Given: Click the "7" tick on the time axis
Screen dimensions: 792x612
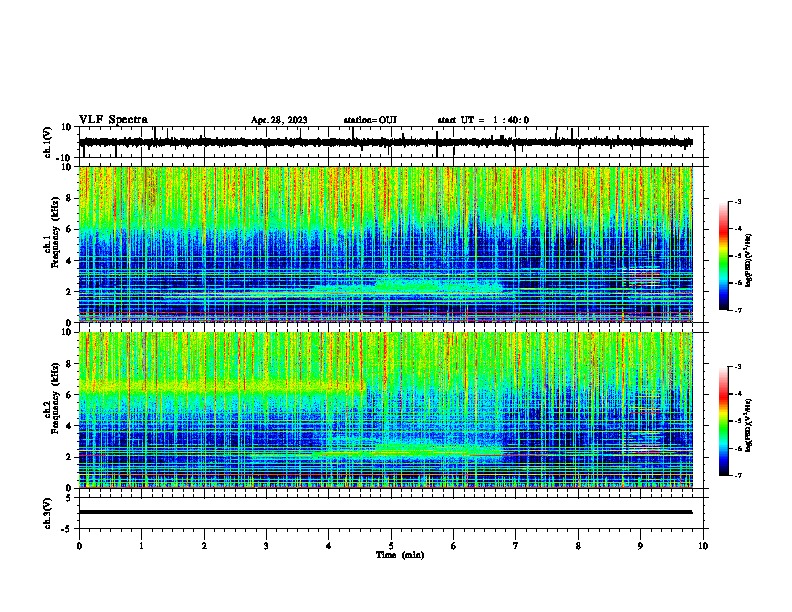Looking at the screenshot, I should (516, 546).
